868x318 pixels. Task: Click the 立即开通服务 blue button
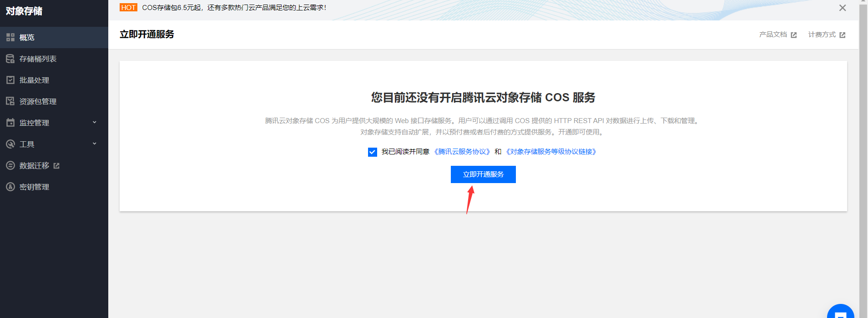[483, 174]
